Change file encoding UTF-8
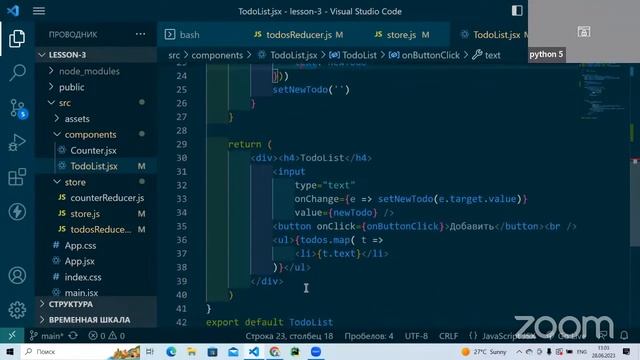 tap(416, 336)
